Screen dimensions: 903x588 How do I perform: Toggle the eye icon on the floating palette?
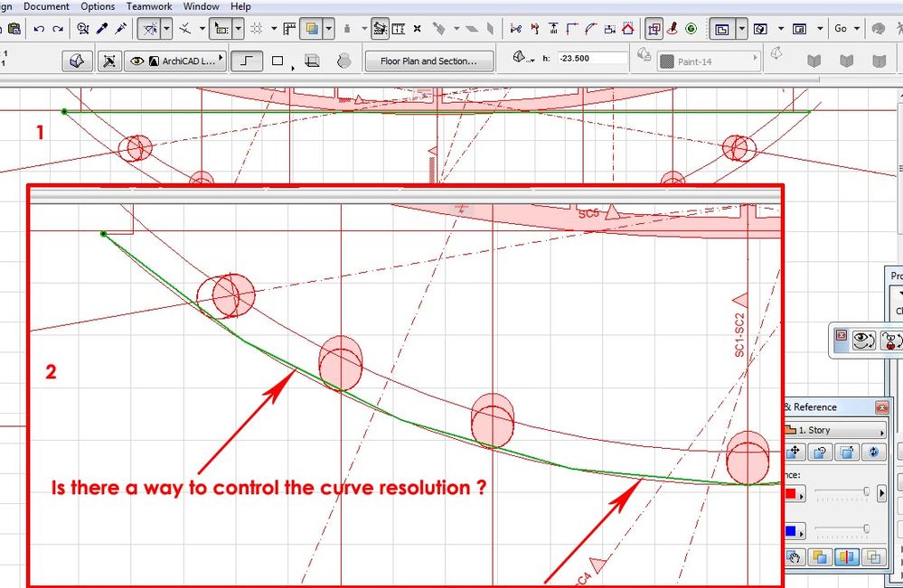tap(863, 341)
